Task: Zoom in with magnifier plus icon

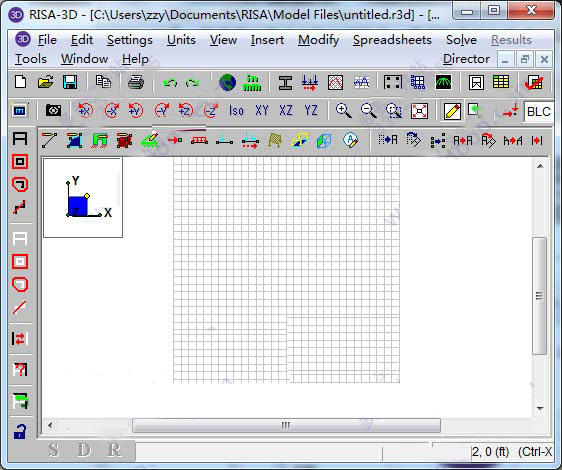Action: pyautogui.click(x=343, y=110)
